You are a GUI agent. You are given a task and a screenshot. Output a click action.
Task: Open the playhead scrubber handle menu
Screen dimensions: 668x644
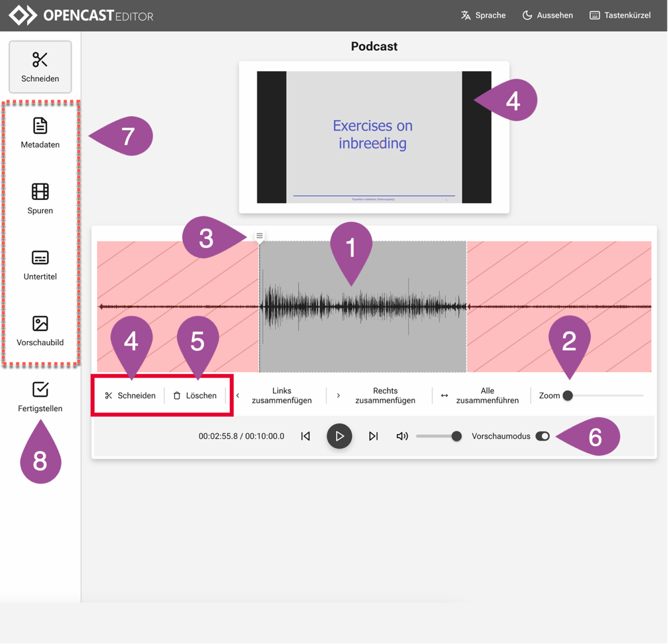tap(259, 236)
